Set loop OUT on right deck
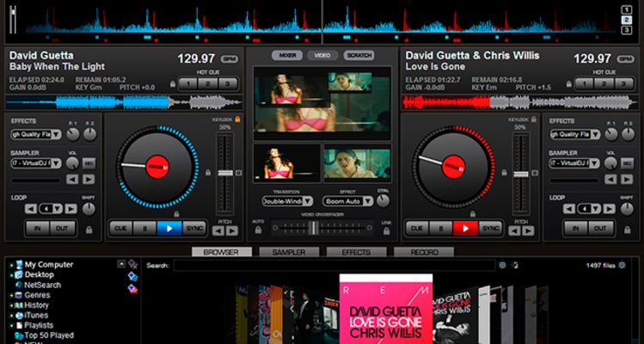This screenshot has width=644, height=344. (601, 229)
